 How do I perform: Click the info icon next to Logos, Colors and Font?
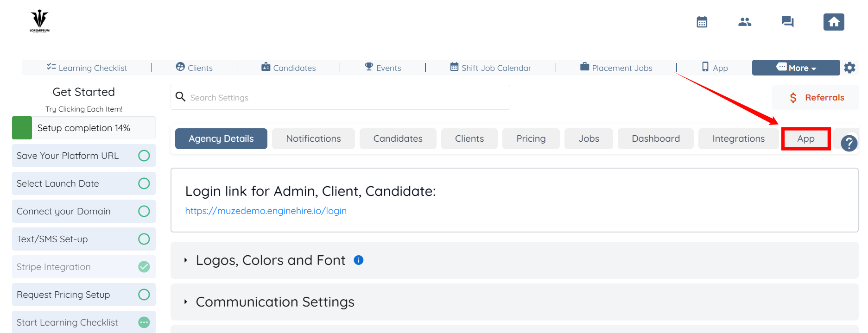(x=359, y=260)
